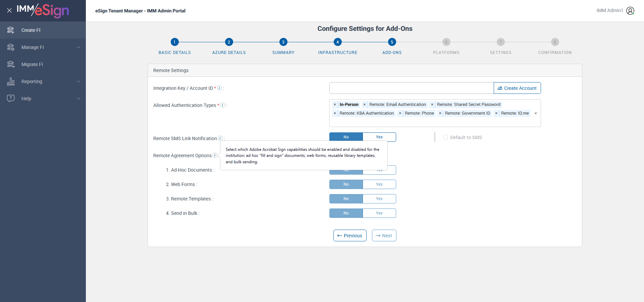Open Allowed Authentication Types dropdown arrow
The image size is (644, 302).
(x=536, y=113)
